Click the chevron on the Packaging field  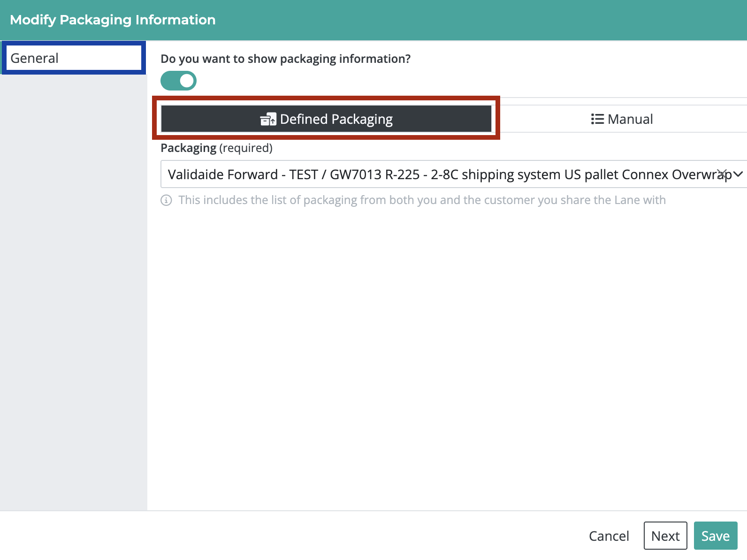tap(737, 174)
